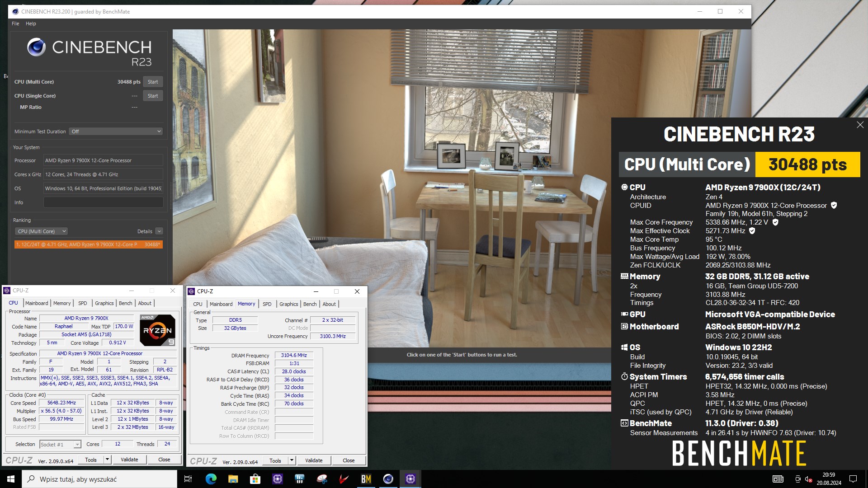Click the GPU icon in BenchMate panel

(x=624, y=314)
